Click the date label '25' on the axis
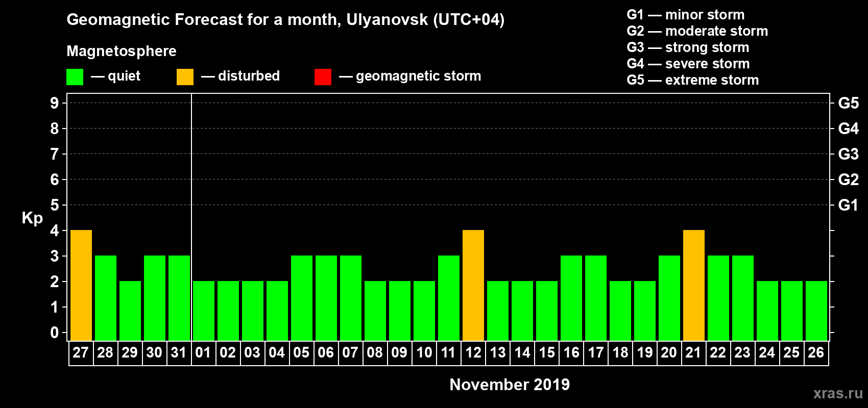 click(791, 353)
